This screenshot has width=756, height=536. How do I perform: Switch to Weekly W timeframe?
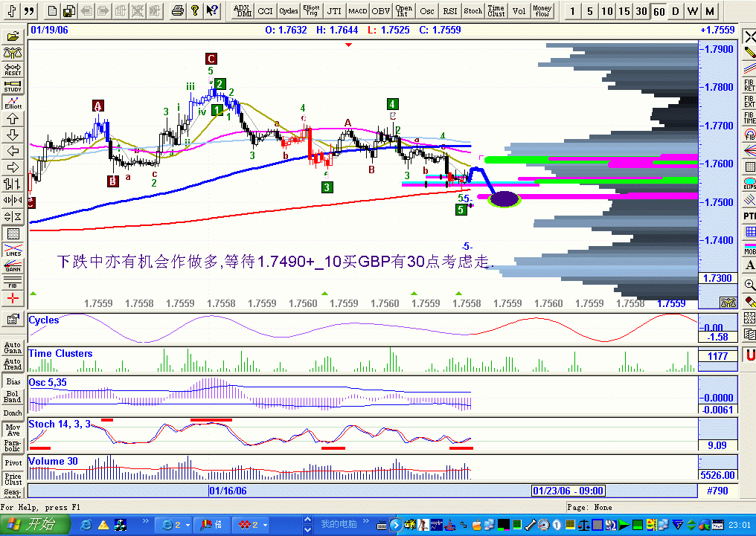pyautogui.click(x=693, y=10)
